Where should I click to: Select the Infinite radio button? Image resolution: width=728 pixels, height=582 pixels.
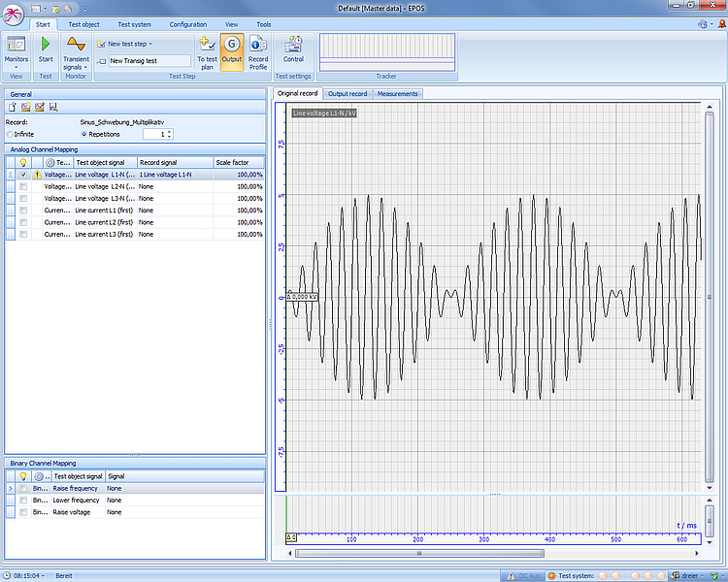(11, 134)
